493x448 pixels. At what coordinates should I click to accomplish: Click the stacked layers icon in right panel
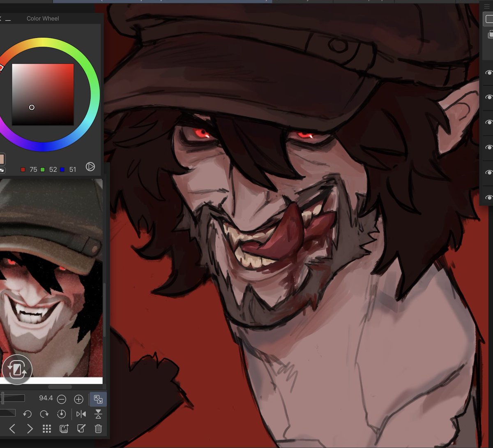tap(490, 35)
